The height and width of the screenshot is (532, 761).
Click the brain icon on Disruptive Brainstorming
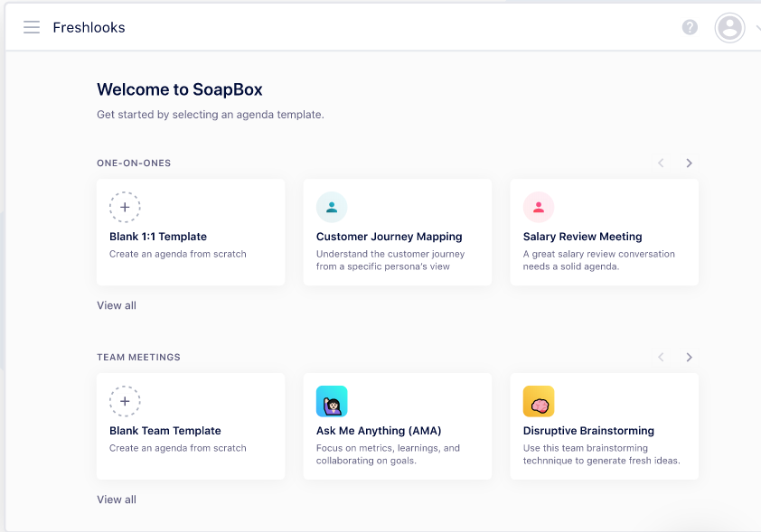539,401
